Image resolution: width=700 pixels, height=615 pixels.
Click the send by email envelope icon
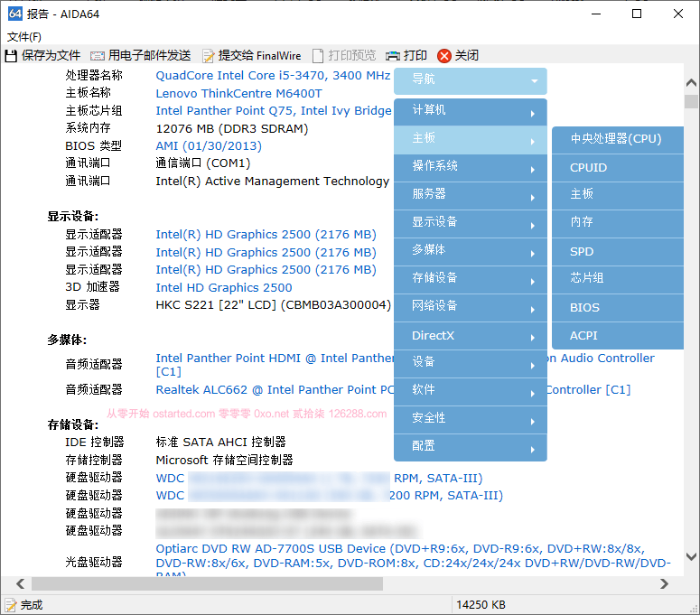[x=97, y=56]
